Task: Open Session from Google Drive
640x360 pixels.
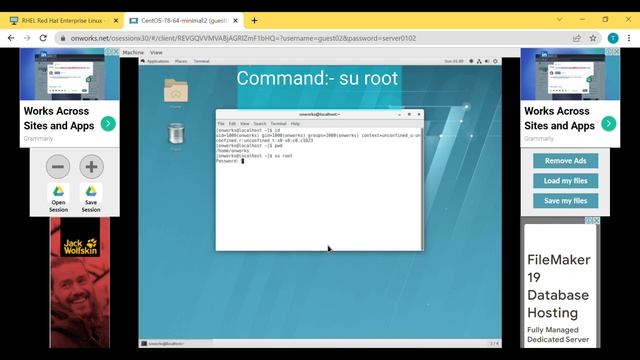Action: (x=58, y=198)
